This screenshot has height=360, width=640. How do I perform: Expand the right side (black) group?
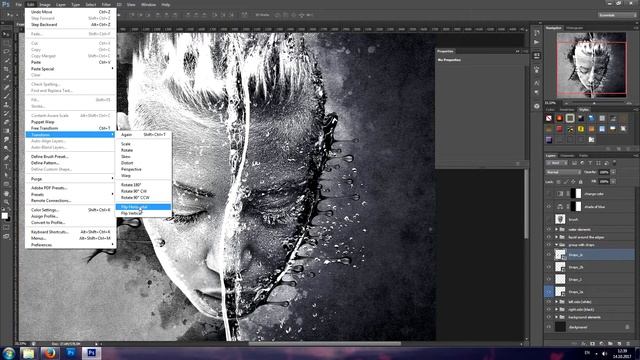(557, 309)
